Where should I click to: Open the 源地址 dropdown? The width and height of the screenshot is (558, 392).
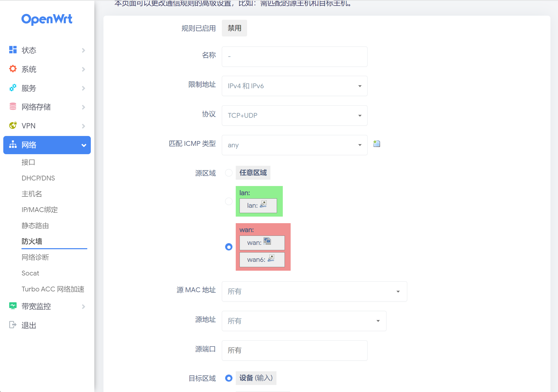304,321
